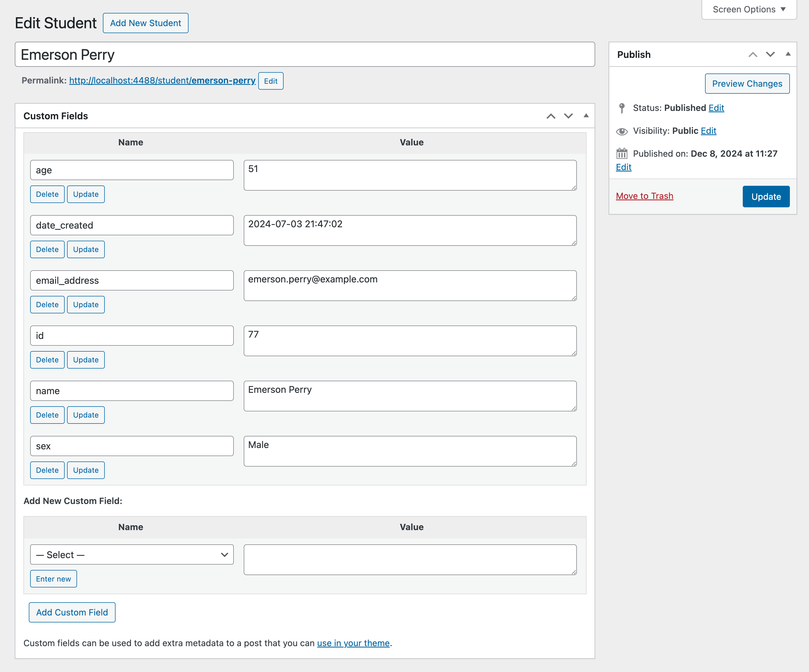The width and height of the screenshot is (809, 672).
Task: Delete the sex custom field
Action: point(47,470)
